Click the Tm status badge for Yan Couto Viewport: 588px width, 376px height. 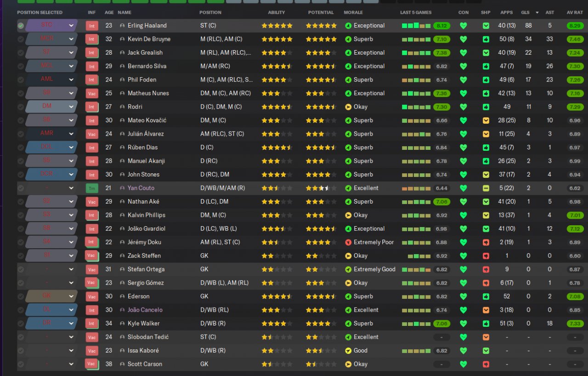92,188
